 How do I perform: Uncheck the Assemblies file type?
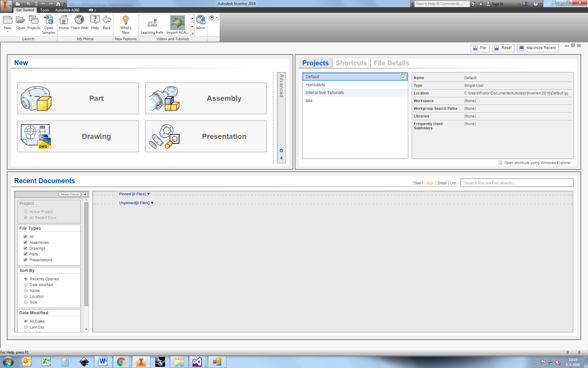(x=25, y=243)
